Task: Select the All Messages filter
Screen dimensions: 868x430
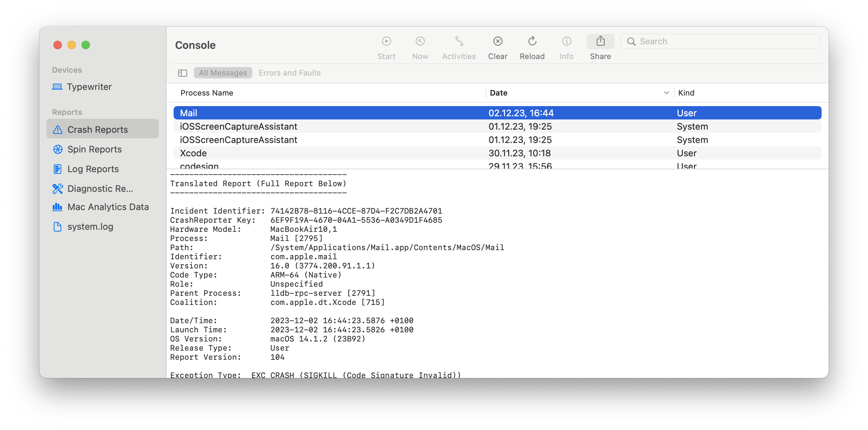Action: [x=223, y=73]
